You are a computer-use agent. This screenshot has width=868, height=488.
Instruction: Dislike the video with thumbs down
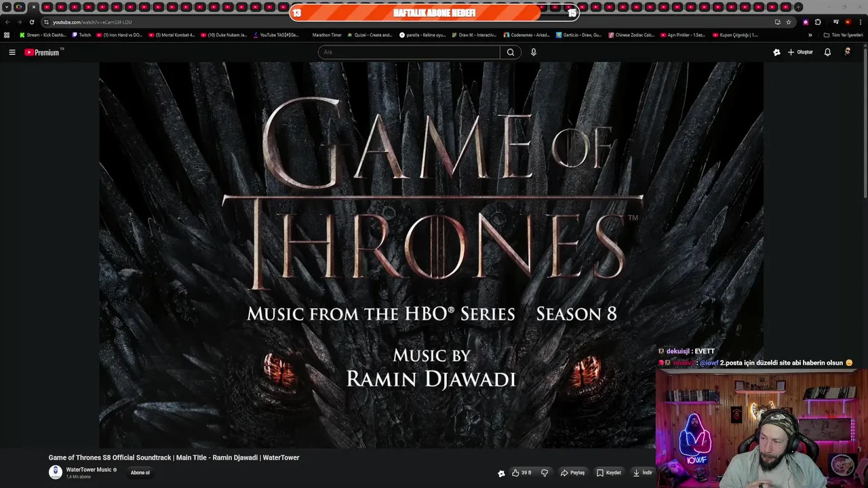(x=545, y=473)
